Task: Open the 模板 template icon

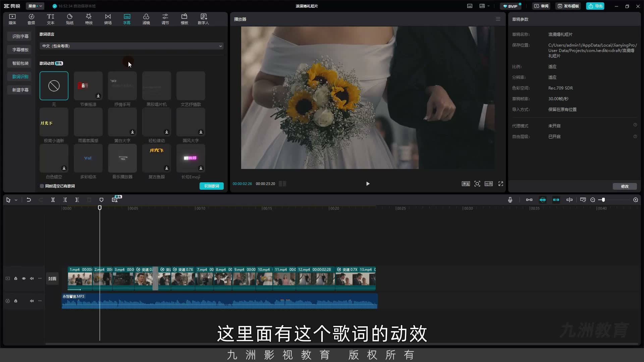Action: coord(184,19)
